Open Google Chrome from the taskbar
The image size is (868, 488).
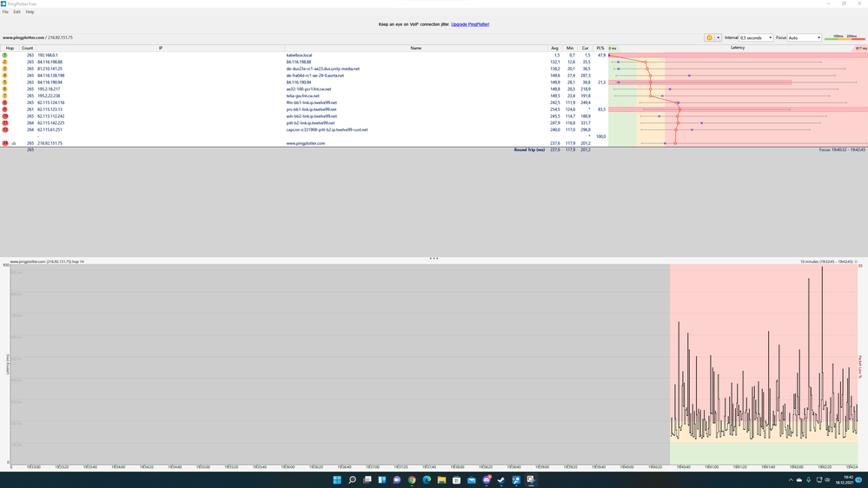411,479
